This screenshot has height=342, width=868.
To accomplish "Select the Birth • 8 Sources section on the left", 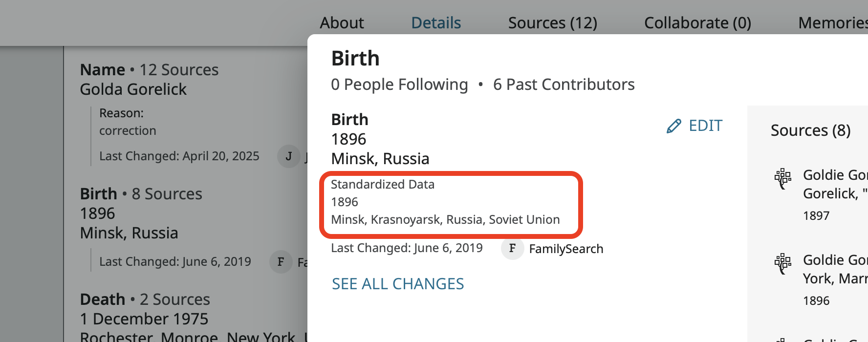I will pos(141,194).
